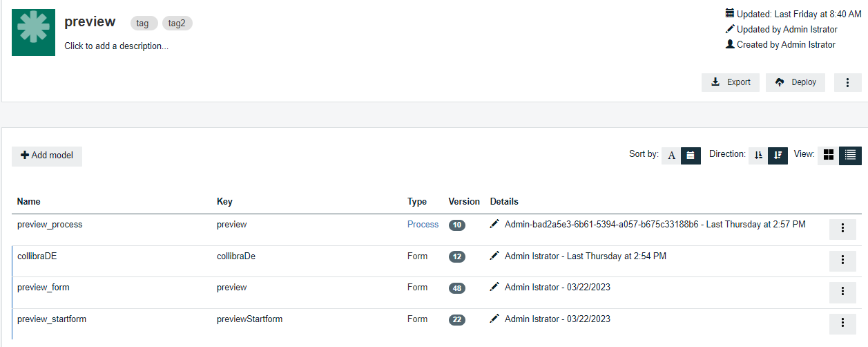Set sort direction to ascending
Screen dimensions: 868x347
(758, 156)
